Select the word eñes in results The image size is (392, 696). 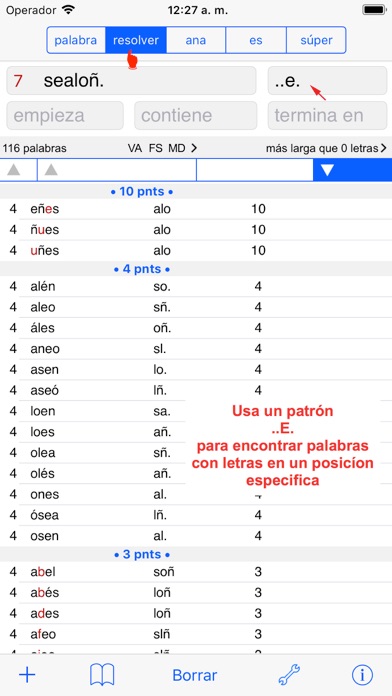45,209
